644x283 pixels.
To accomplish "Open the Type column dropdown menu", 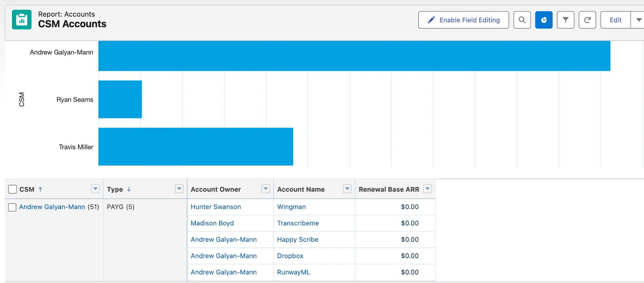I will click(x=179, y=189).
